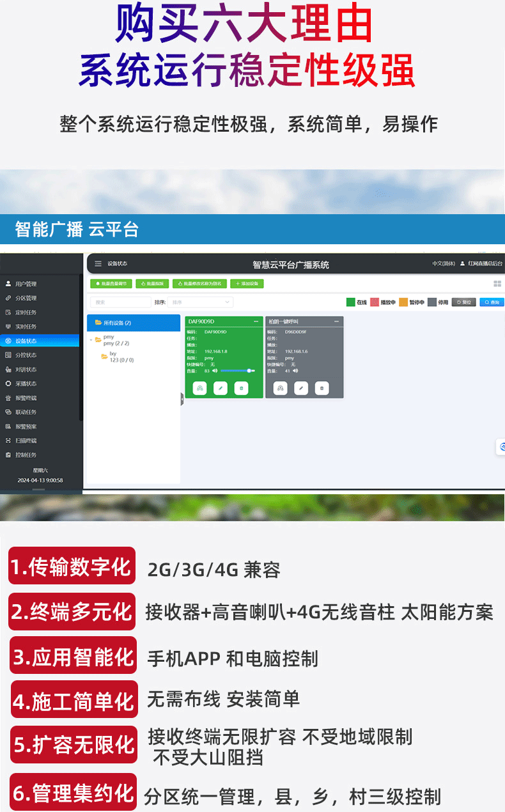Click the timestamp 2024-04-13 9:00:58
The image size is (505, 812).
pyautogui.click(x=40, y=480)
